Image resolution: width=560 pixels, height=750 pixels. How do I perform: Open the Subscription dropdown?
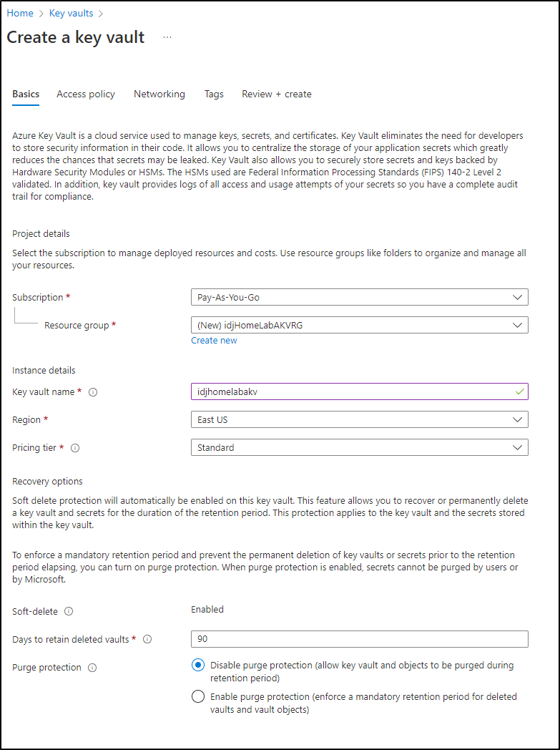(359, 297)
